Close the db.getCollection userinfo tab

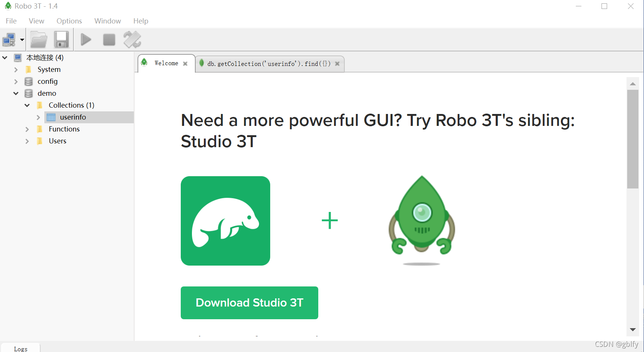[x=337, y=64]
